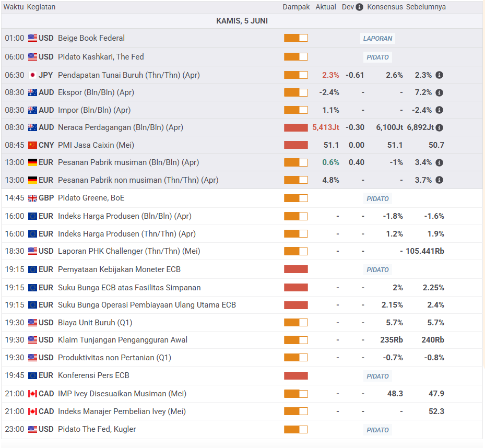Click info icon in Pesanan Pabrik non musiman row
The image size is (485, 448).
pos(439,180)
